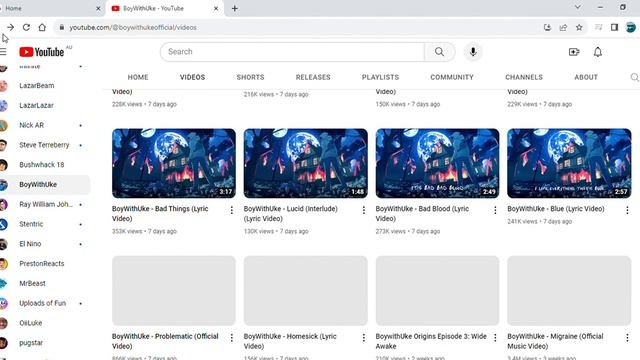Reload the page in browser toolbar
640x360 pixels.
coord(26,27)
